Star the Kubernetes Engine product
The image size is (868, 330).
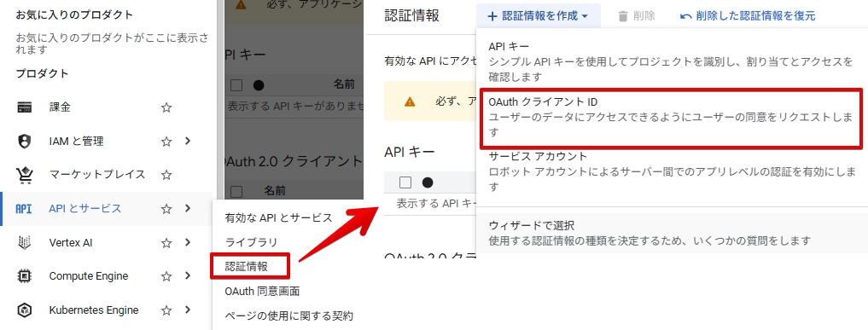166,310
